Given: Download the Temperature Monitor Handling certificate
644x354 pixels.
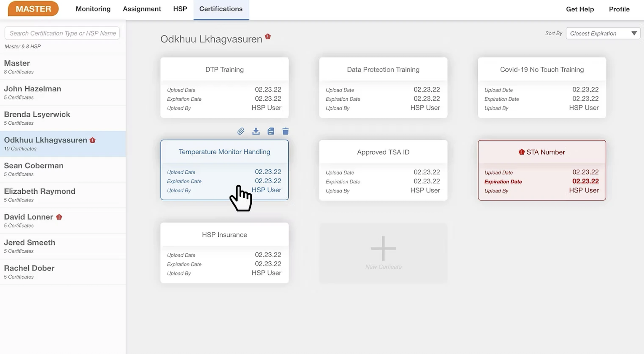Looking at the screenshot, I should (256, 131).
